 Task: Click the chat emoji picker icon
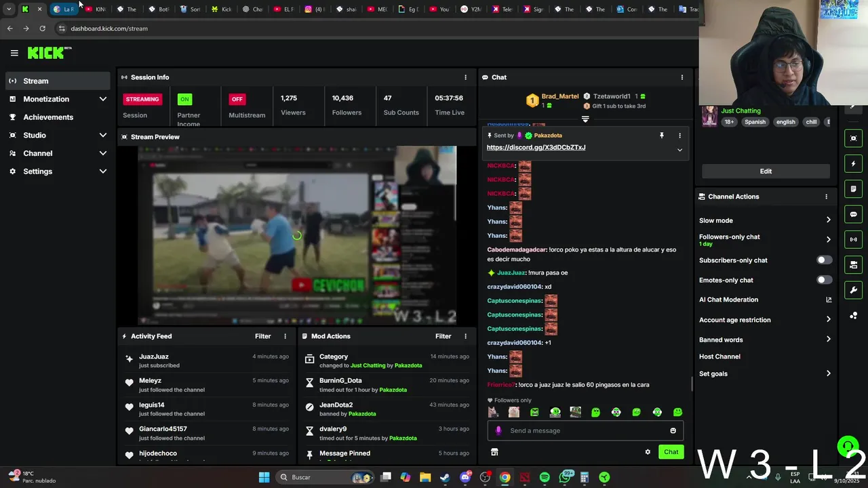coord(673,430)
